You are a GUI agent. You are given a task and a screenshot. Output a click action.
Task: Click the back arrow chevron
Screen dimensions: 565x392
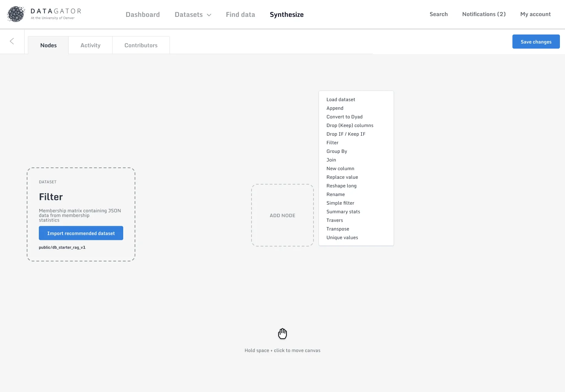[12, 41]
